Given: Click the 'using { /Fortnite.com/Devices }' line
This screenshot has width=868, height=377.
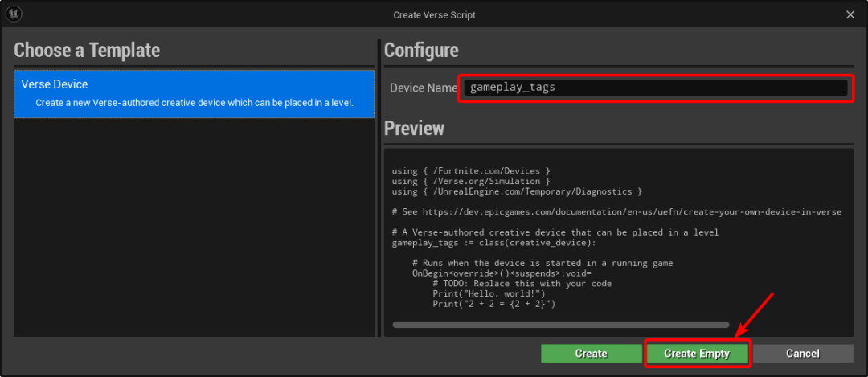Looking at the screenshot, I should 470,171.
